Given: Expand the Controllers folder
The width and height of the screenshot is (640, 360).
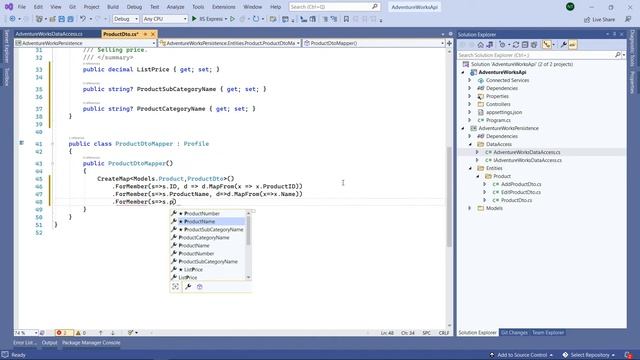Looking at the screenshot, I should [x=469, y=104].
